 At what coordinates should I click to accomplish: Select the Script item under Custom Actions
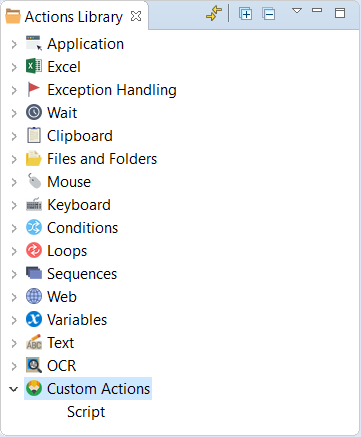point(86,412)
